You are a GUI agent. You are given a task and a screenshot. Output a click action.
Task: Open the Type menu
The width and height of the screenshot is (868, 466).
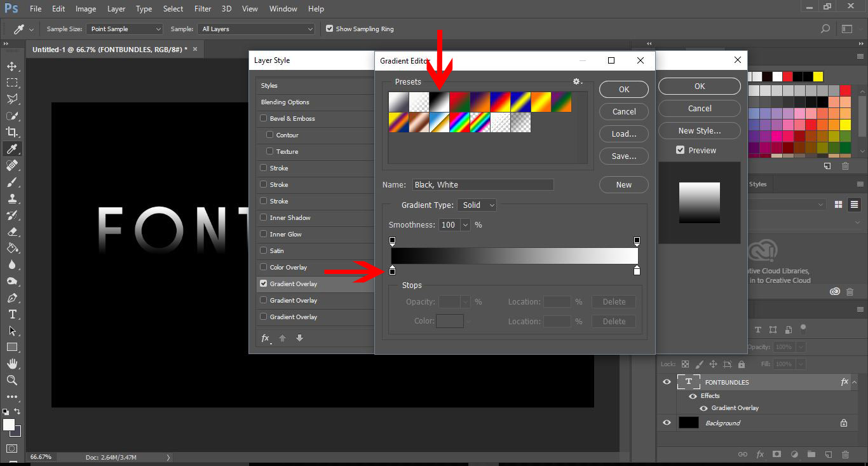144,9
